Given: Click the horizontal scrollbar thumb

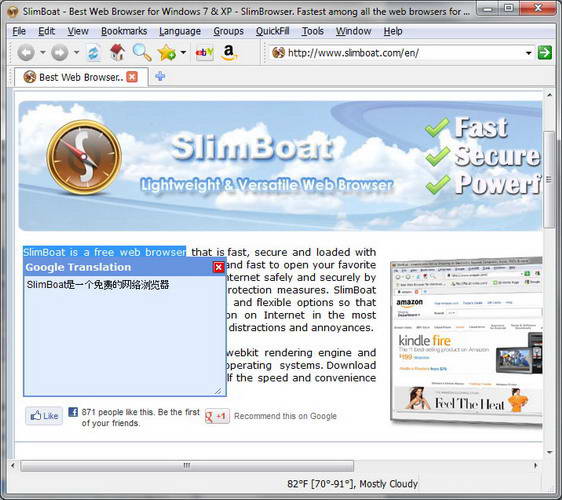Looking at the screenshot, I should point(187,466).
